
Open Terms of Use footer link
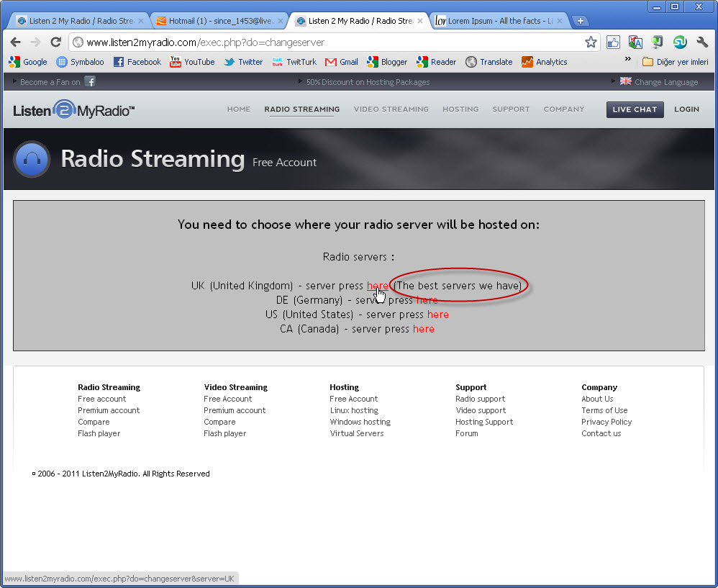point(604,410)
